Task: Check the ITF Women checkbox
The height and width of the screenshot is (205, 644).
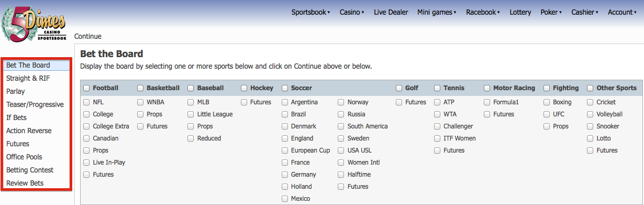Action: (x=437, y=138)
